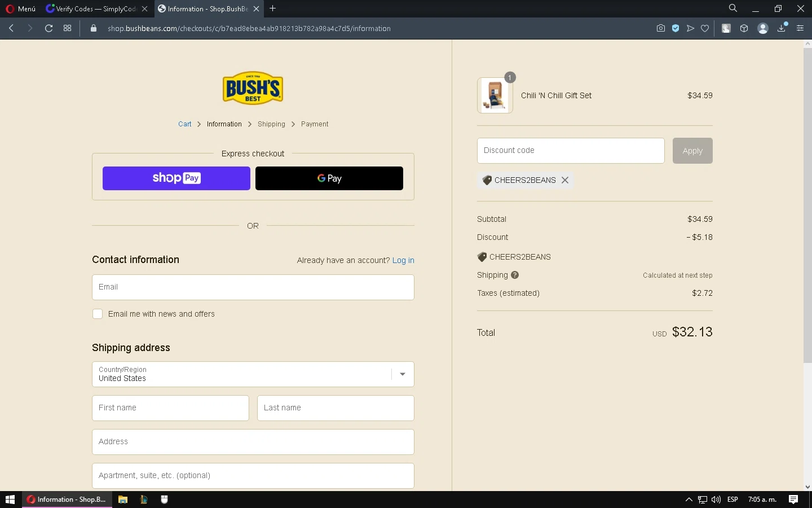Image resolution: width=812 pixels, height=508 pixels.
Task: Go to the Cart breadcrumb link
Action: click(185, 124)
